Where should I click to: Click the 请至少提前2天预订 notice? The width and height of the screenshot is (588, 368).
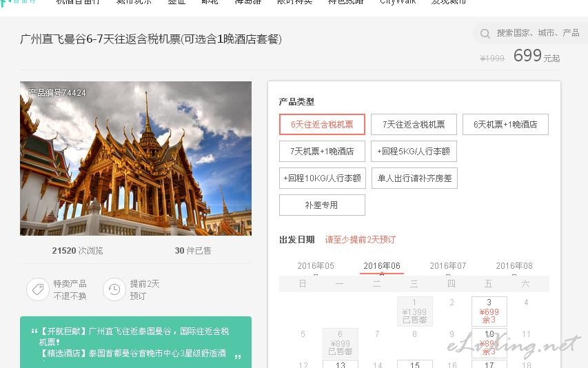(x=360, y=240)
